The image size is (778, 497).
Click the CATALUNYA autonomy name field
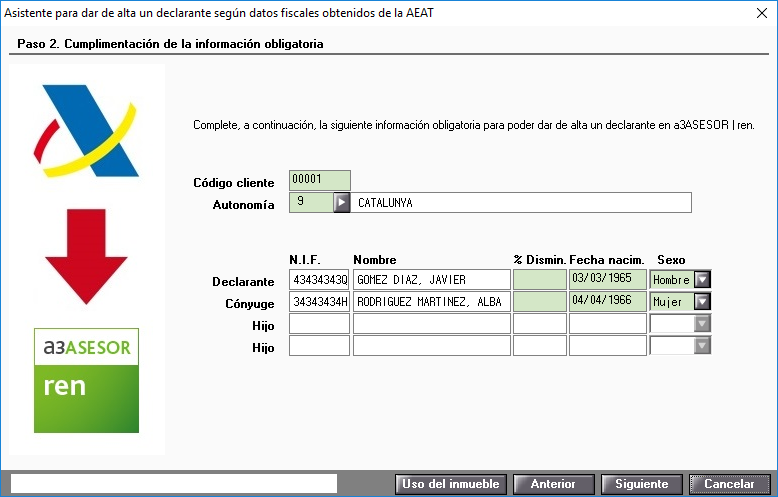tap(521, 202)
